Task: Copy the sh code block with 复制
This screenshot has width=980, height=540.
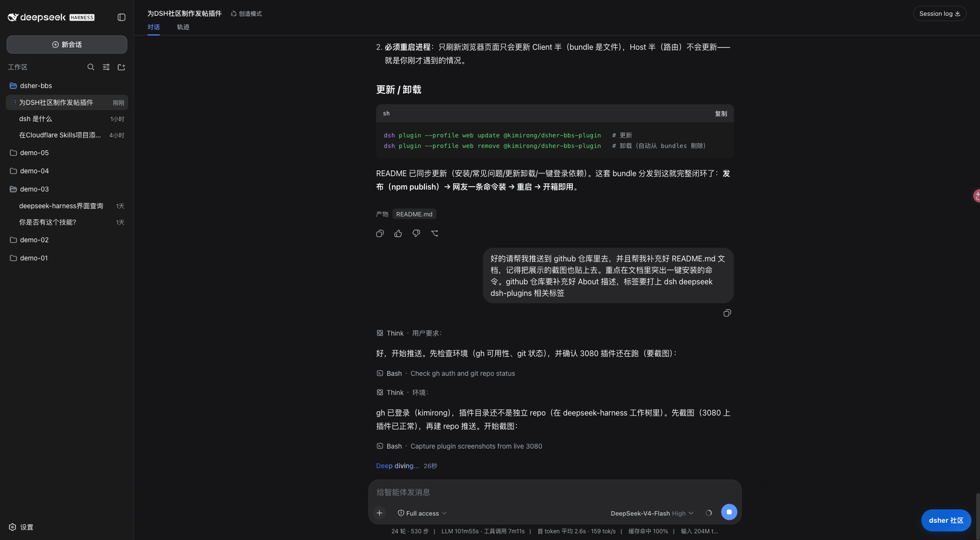Action: tap(721, 113)
